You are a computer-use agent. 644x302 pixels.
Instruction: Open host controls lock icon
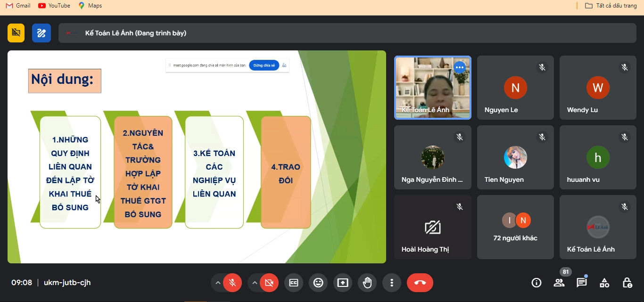point(627,283)
